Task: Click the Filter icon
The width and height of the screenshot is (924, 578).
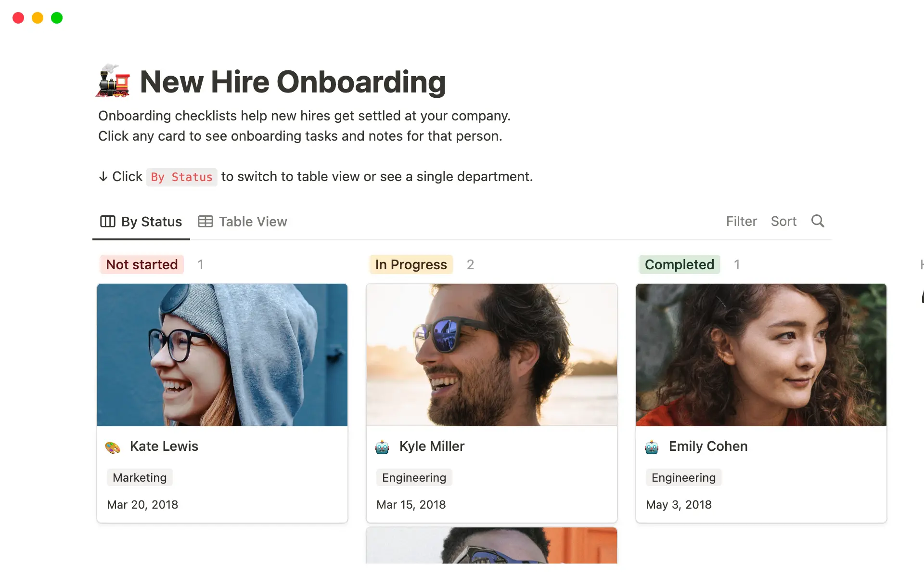Action: pyautogui.click(x=740, y=221)
